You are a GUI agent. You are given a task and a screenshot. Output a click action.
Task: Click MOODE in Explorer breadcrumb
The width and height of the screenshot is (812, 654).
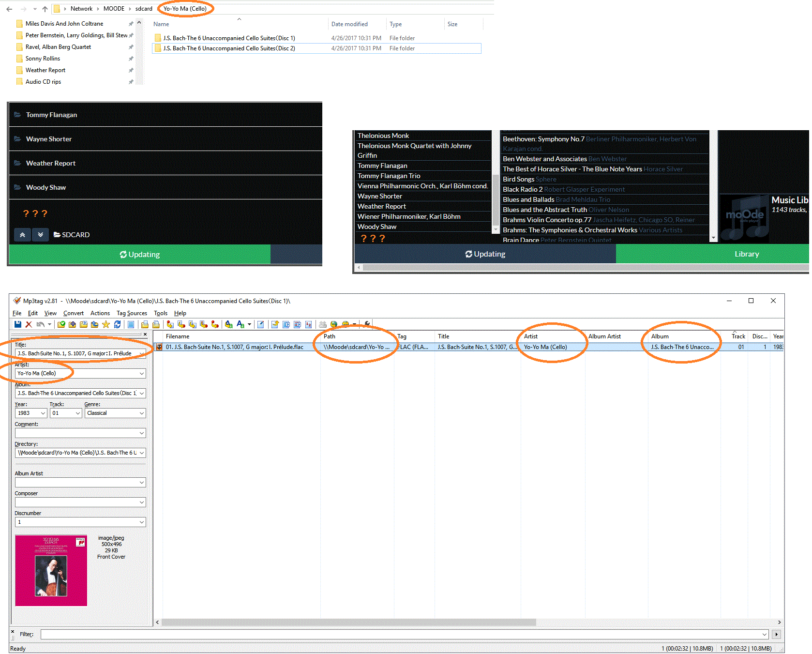pos(114,9)
